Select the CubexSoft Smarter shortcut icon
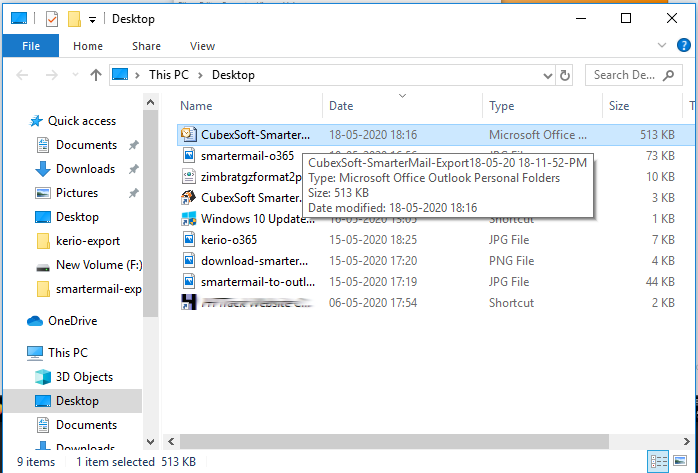 coord(188,198)
